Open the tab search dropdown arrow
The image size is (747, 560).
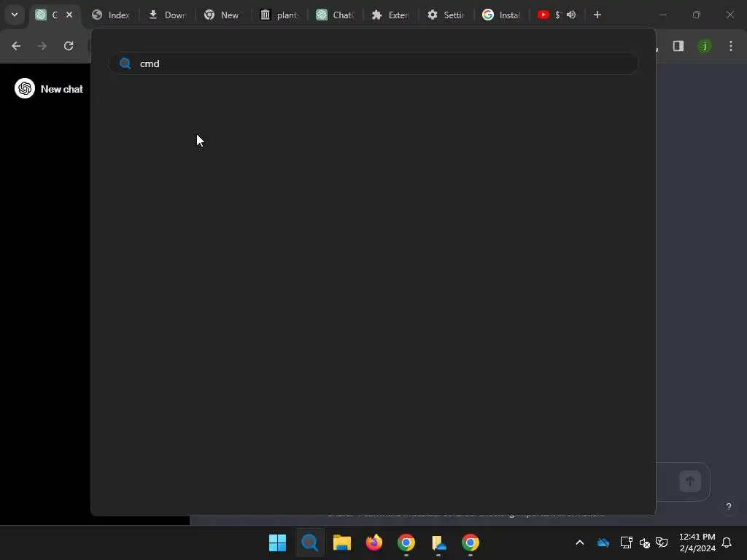tap(15, 15)
